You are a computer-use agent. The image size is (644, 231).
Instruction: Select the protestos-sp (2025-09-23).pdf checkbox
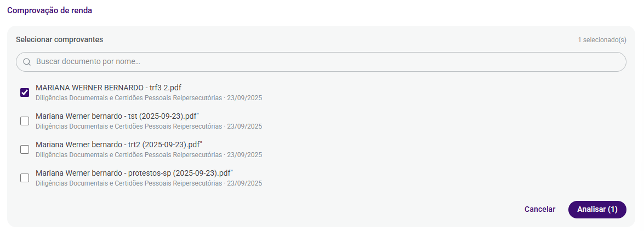coord(25,178)
